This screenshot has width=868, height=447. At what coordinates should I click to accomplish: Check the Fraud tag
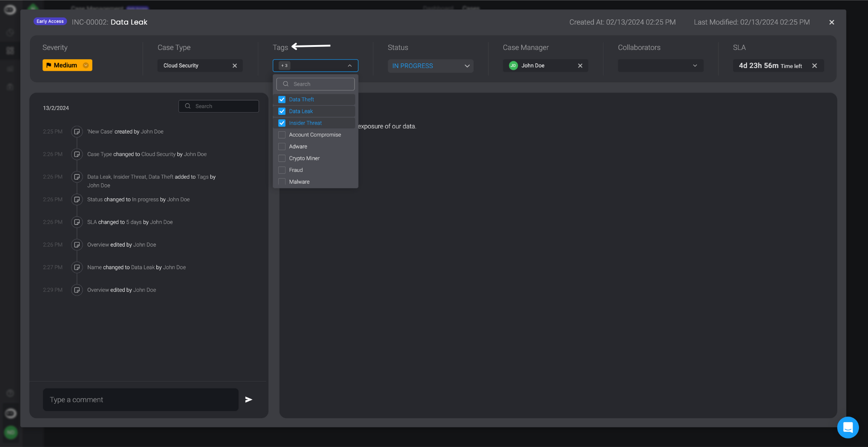coord(282,170)
